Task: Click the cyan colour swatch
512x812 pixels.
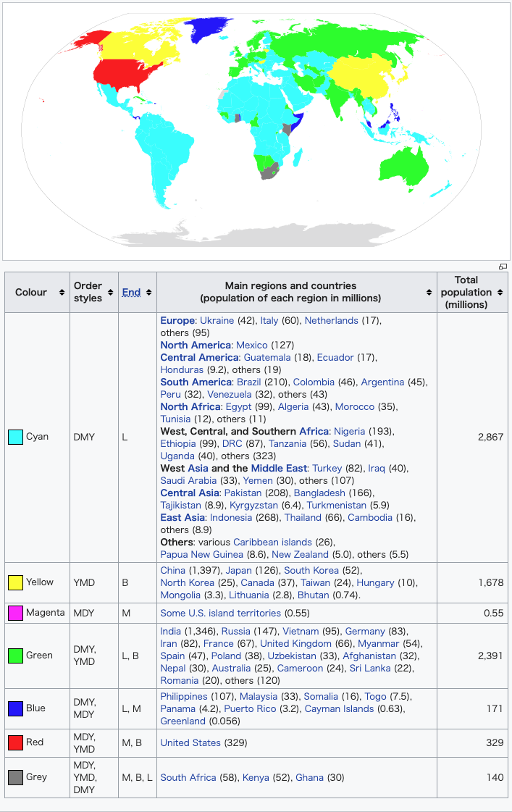Action: click(15, 437)
